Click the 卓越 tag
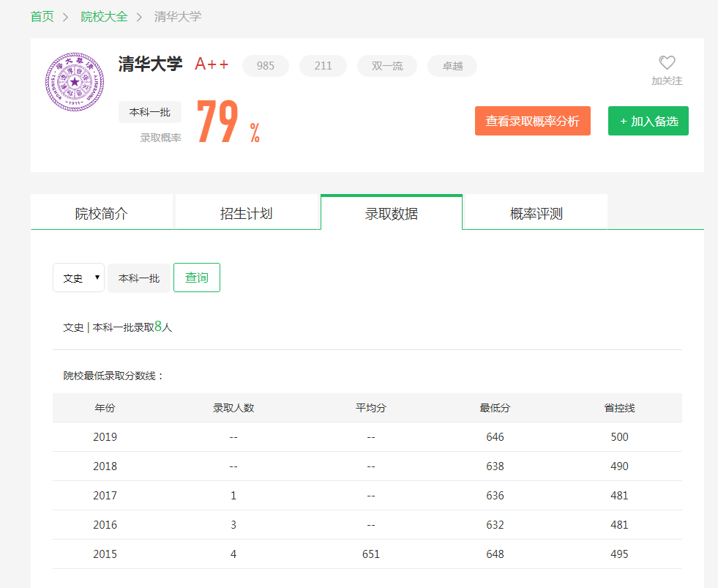The image size is (718, 588). [452, 66]
